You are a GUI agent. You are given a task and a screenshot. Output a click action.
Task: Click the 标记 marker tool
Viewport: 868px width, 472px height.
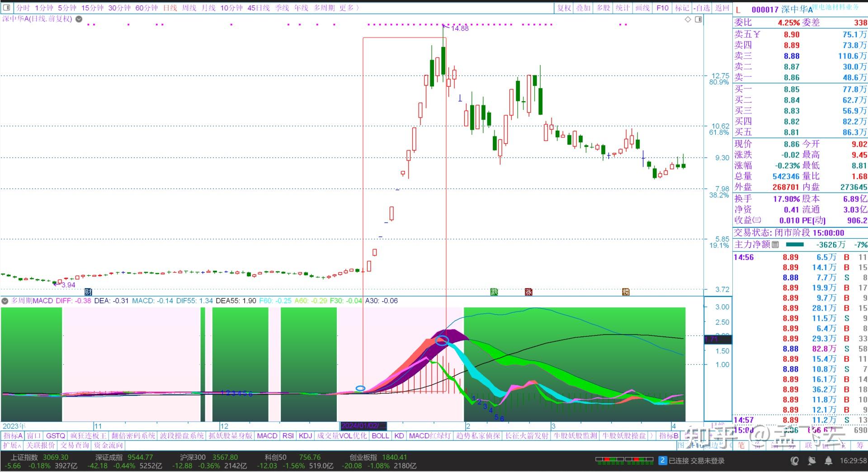[682, 8]
